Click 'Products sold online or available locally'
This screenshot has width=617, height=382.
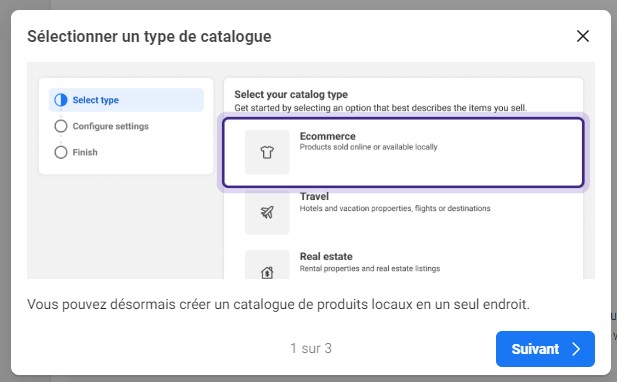(368, 147)
